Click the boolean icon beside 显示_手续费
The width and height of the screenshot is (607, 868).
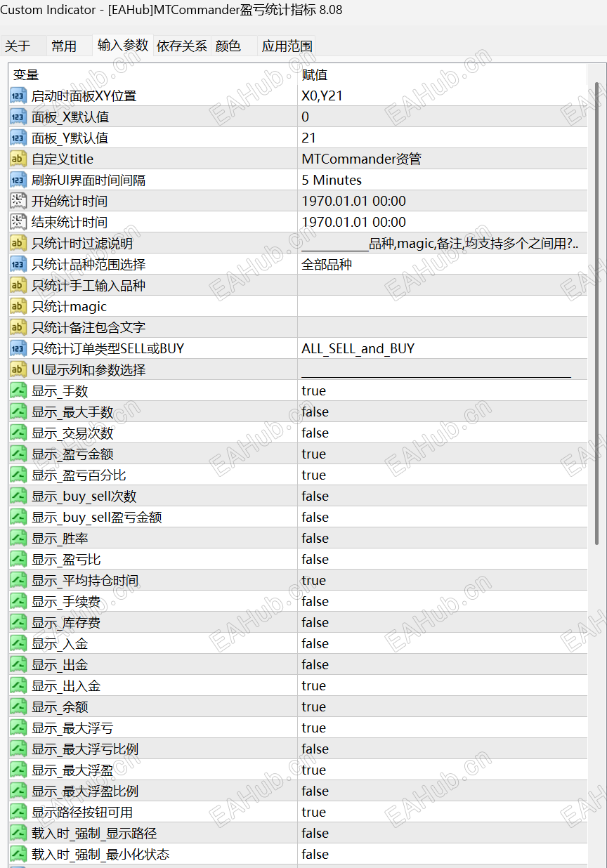[19, 601]
